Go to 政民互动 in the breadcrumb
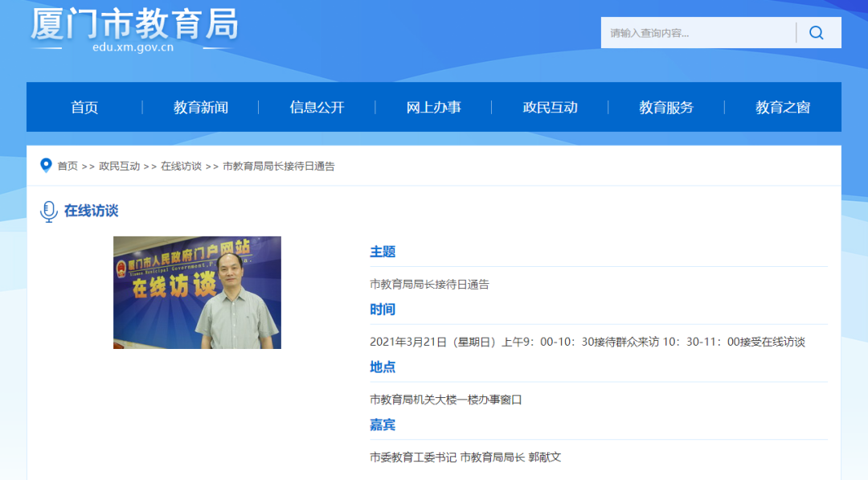Image resolution: width=868 pixels, height=480 pixels. [119, 166]
